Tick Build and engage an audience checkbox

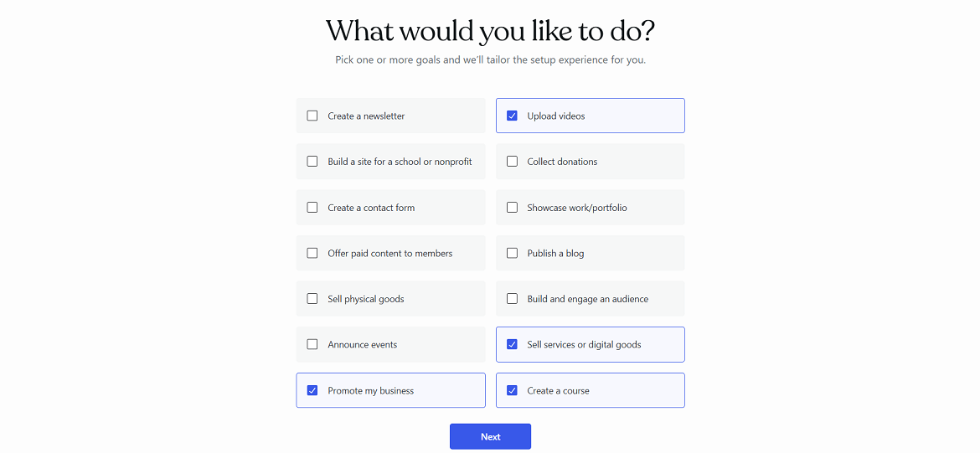512,299
